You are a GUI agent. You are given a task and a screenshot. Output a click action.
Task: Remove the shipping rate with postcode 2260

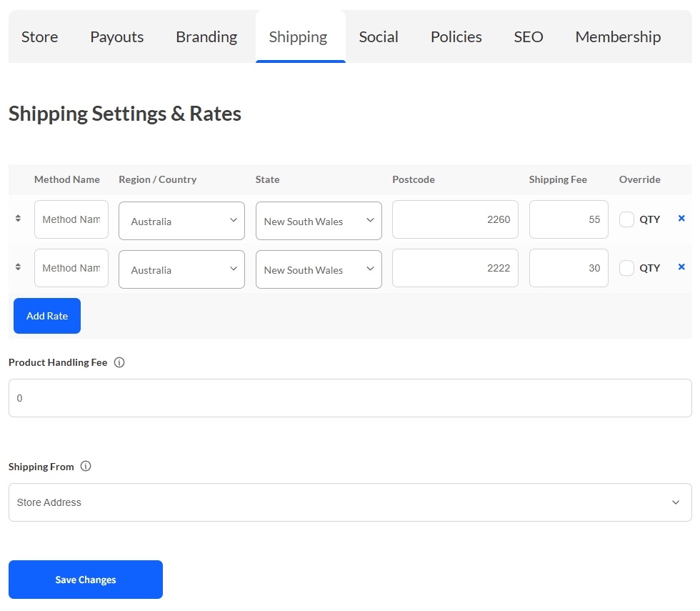681,219
